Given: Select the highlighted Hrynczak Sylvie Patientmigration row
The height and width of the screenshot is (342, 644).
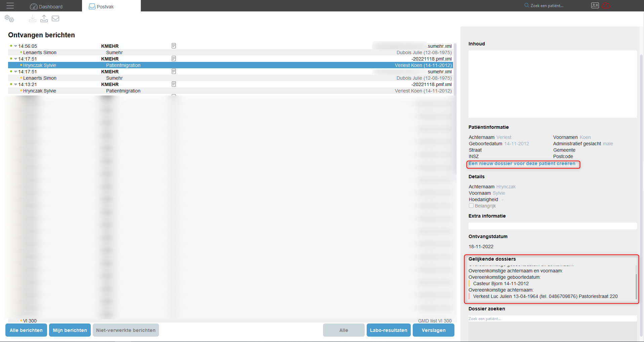Looking at the screenshot, I should pos(231,65).
